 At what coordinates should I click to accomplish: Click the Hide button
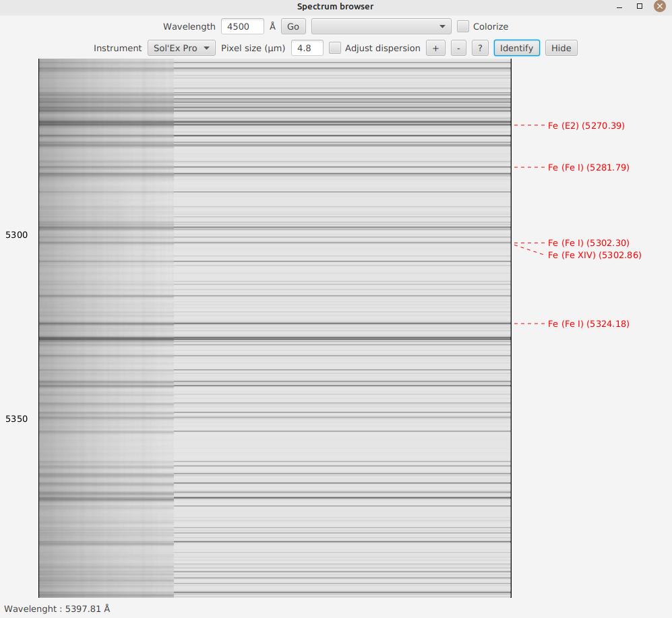(561, 48)
